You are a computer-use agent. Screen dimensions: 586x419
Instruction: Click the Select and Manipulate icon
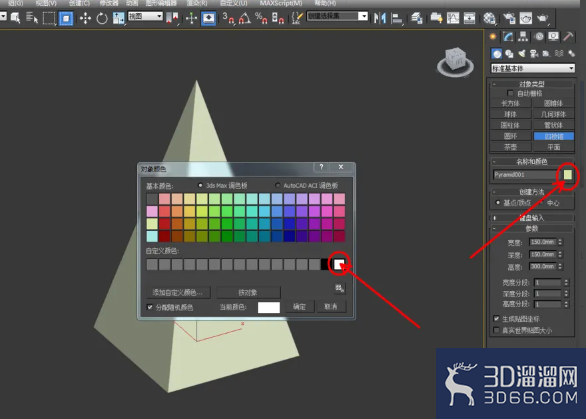pos(191,18)
